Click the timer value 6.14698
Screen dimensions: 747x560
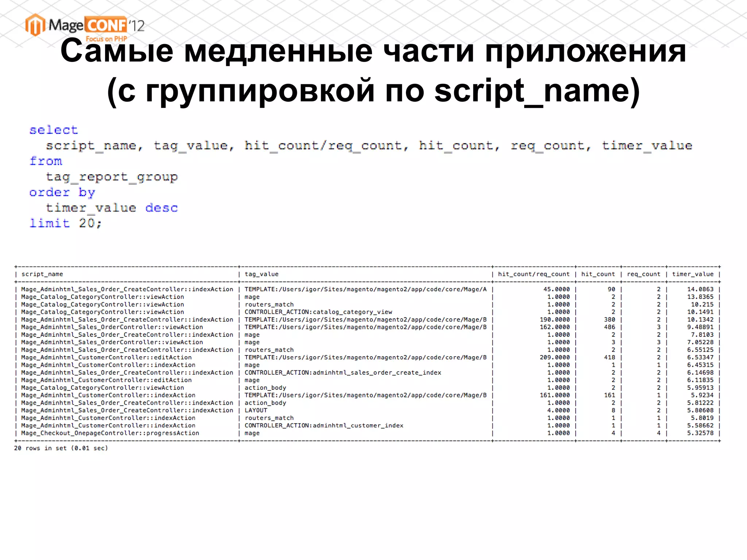point(700,373)
